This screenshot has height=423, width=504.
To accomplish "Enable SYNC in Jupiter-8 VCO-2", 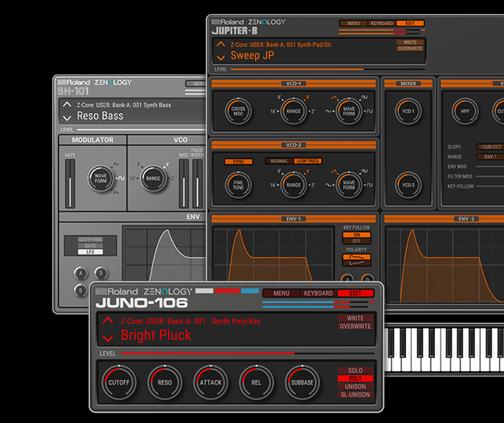I will tap(238, 162).
